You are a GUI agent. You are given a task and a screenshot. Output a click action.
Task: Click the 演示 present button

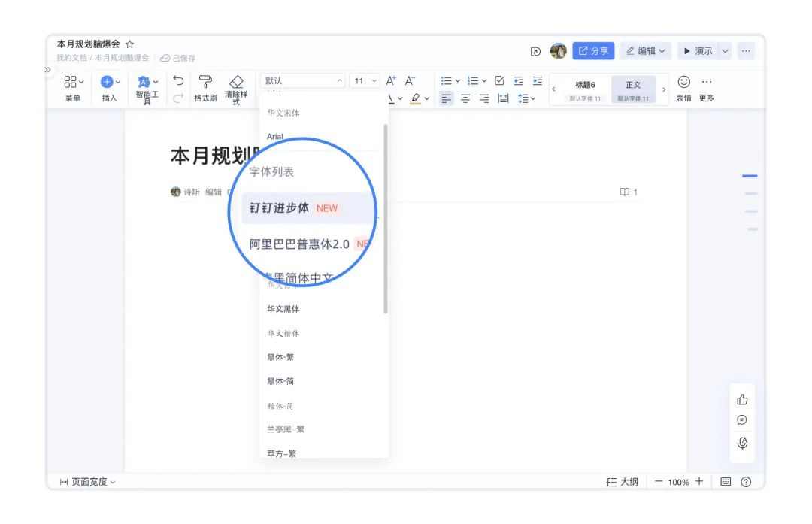698,51
